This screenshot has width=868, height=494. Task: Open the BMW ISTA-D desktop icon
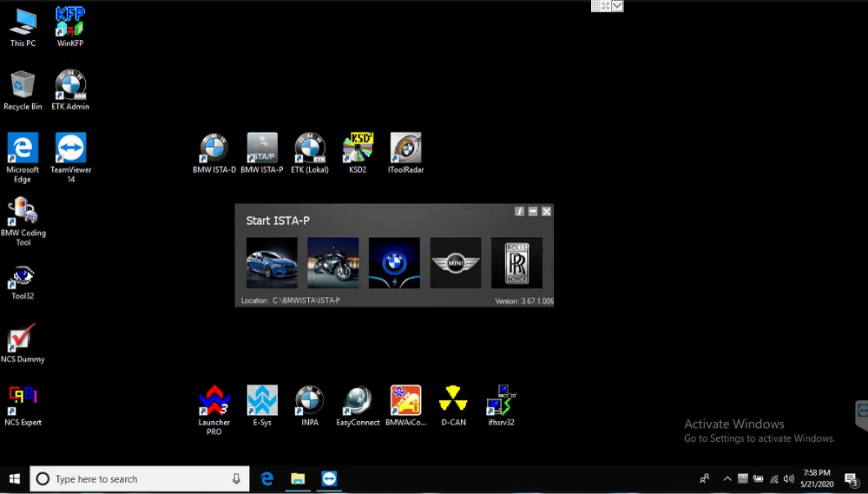214,154
